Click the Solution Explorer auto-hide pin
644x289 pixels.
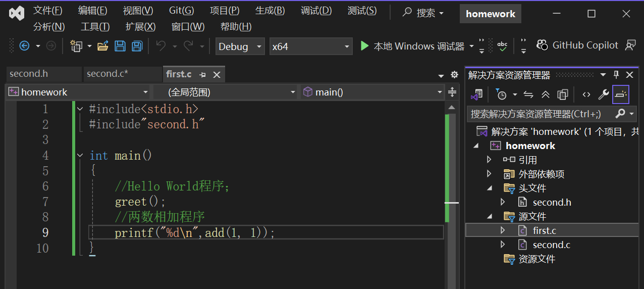click(616, 75)
